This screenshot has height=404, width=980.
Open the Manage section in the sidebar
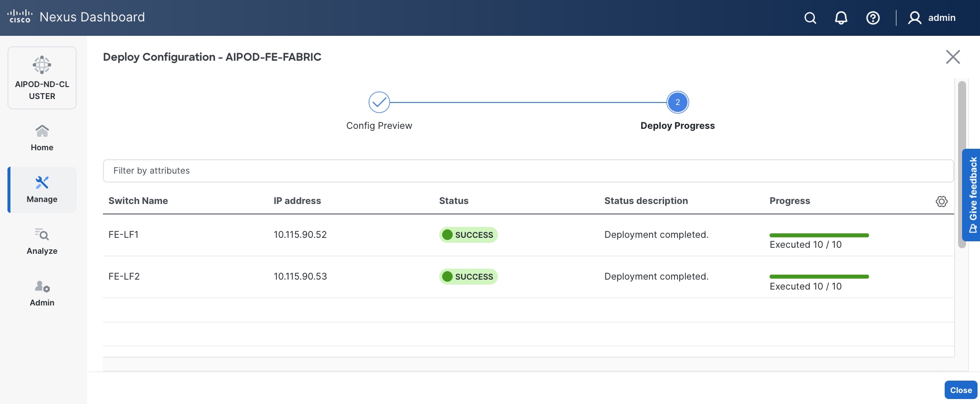(x=42, y=190)
